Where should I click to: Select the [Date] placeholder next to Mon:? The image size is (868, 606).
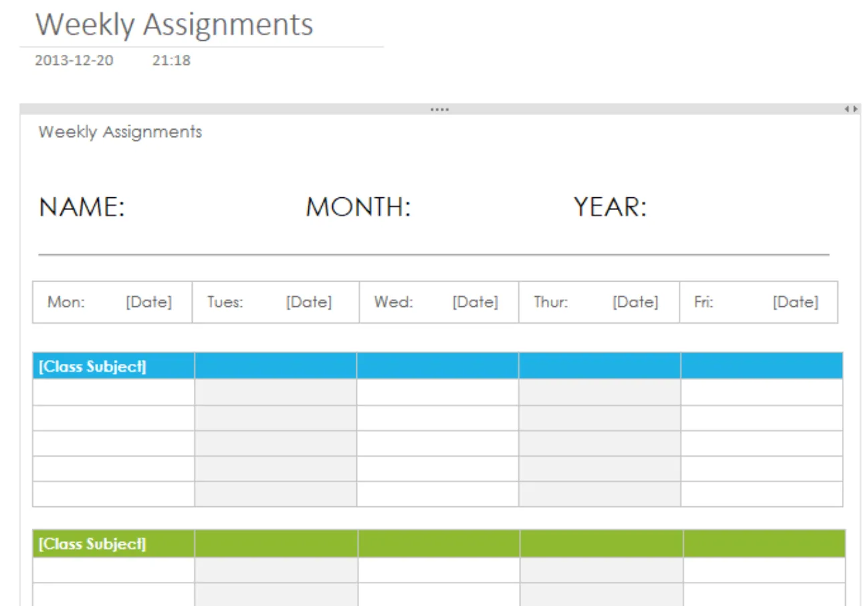148,302
